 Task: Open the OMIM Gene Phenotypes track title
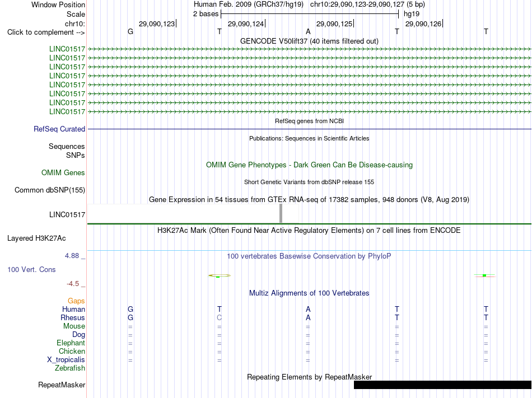(x=309, y=165)
